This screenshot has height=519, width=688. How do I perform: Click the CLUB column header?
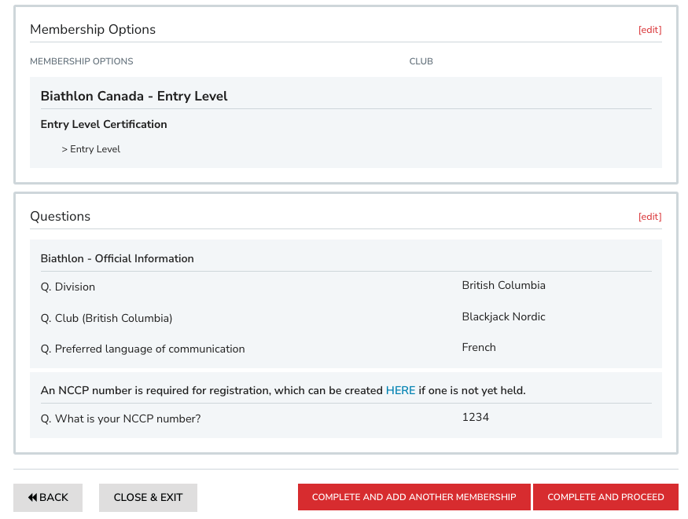tap(421, 62)
